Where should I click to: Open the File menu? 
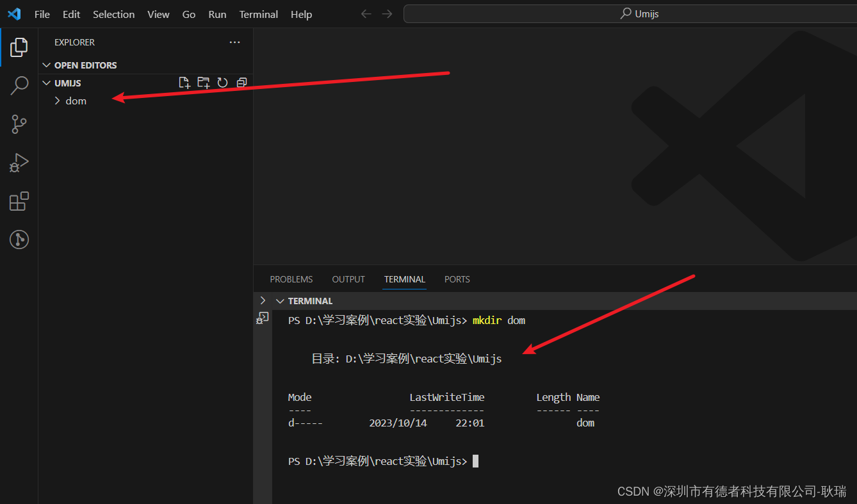point(42,14)
